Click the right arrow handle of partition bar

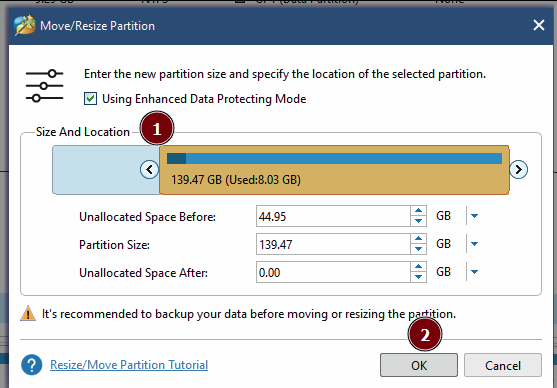point(518,169)
